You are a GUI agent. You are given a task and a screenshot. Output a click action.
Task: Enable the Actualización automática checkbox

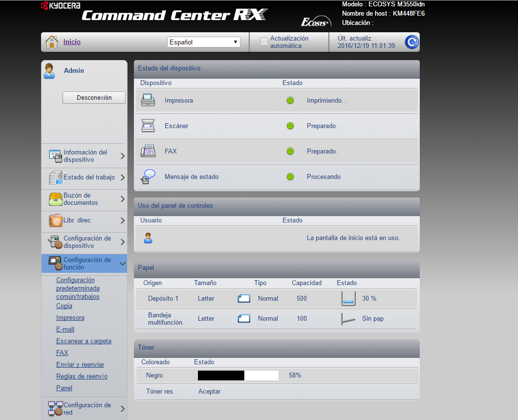(264, 42)
